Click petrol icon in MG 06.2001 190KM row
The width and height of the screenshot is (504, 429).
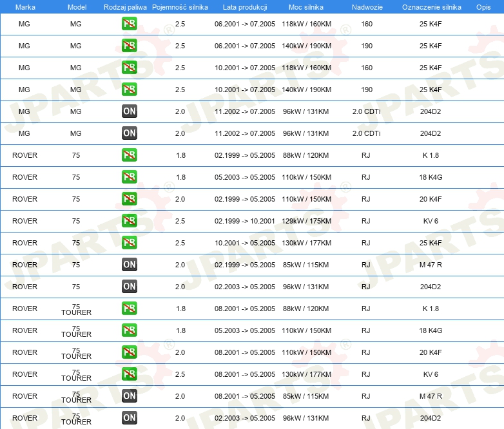click(129, 46)
